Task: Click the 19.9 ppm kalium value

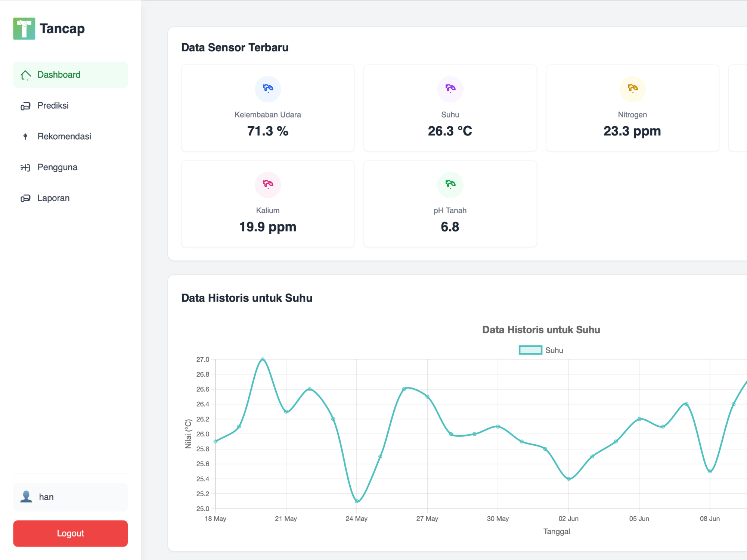Action: [268, 227]
